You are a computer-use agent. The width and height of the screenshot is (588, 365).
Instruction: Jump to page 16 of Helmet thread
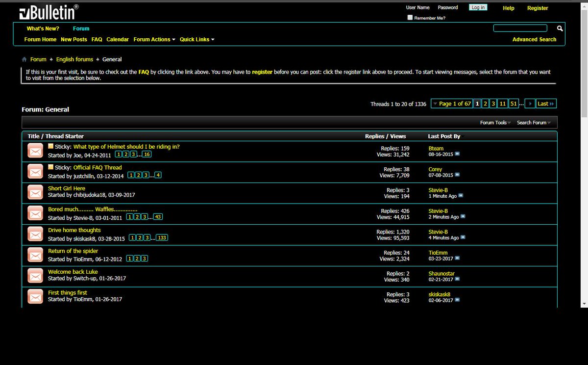147,154
